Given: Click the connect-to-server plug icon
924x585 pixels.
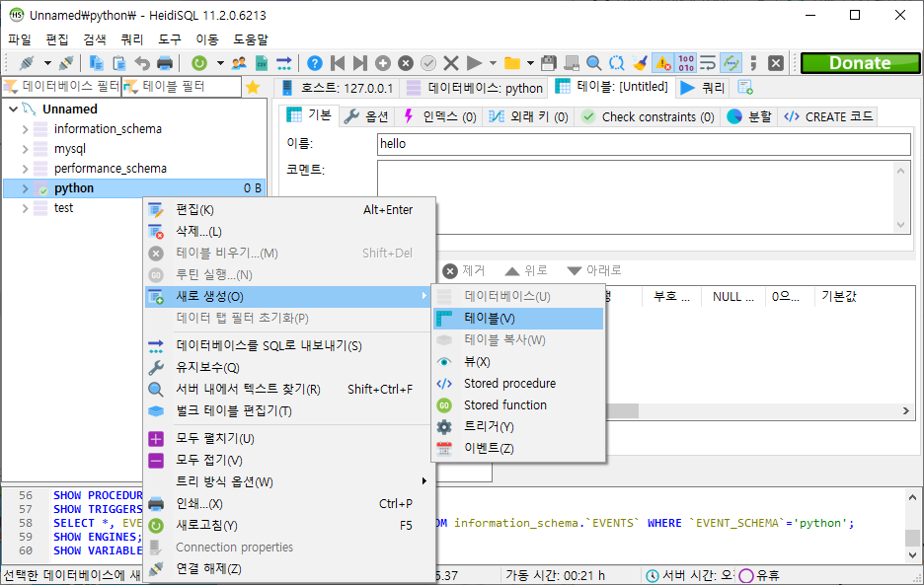Looking at the screenshot, I should click(27, 63).
